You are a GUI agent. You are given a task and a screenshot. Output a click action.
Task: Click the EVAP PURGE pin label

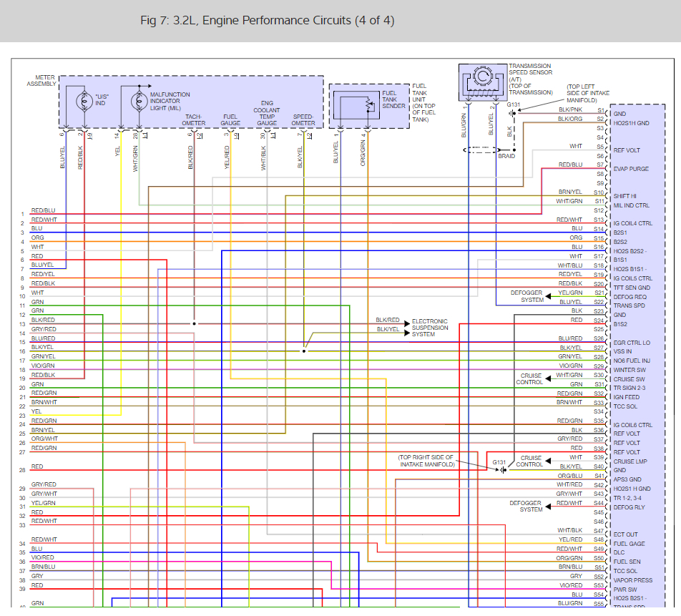pyautogui.click(x=631, y=169)
